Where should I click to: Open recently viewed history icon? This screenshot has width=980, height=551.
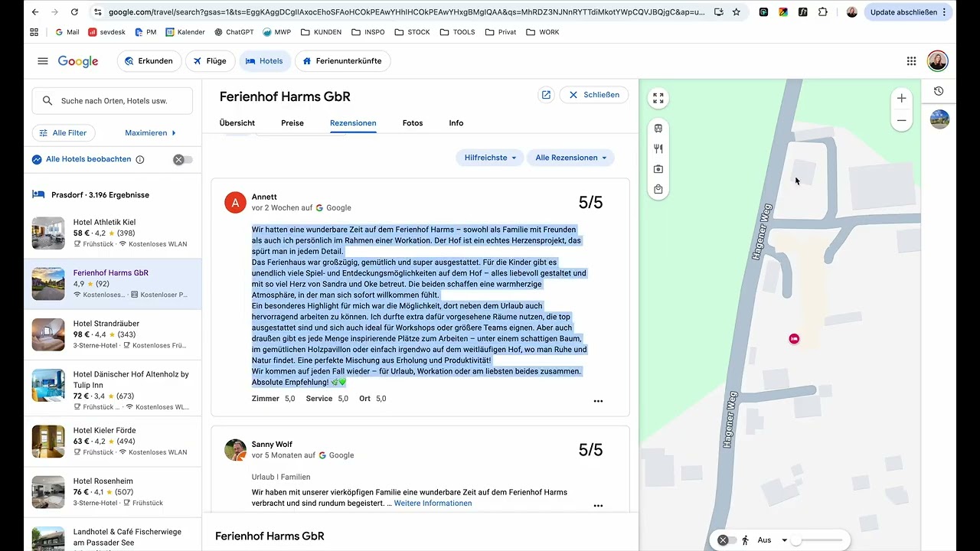click(939, 91)
